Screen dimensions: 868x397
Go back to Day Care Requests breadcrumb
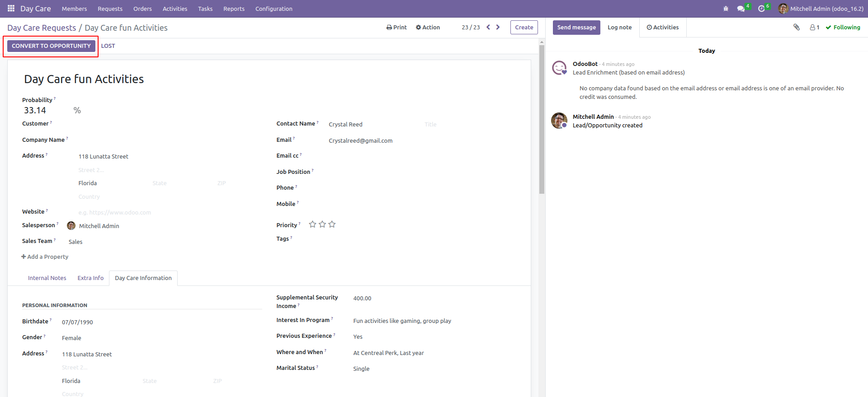(42, 28)
